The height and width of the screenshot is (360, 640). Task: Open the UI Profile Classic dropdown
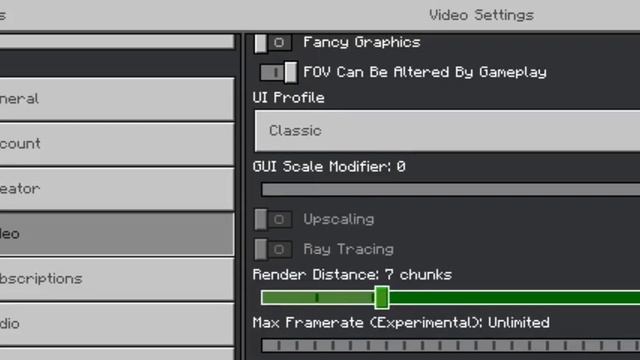[x=447, y=131]
